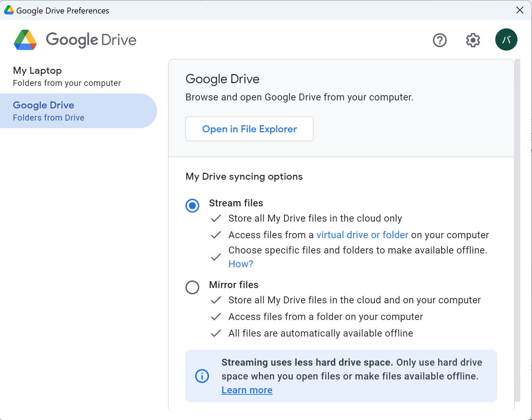
Task: Switch to My Laptop section
Action: pos(78,76)
